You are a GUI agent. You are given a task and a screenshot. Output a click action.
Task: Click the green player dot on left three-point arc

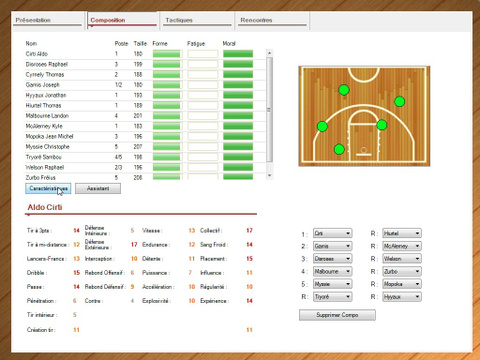pyautogui.click(x=322, y=126)
